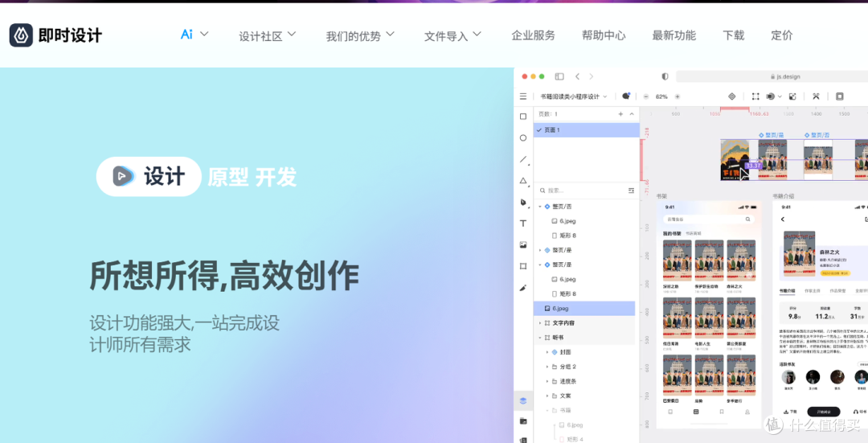Open the hamburger main menu in editor

coord(523,96)
